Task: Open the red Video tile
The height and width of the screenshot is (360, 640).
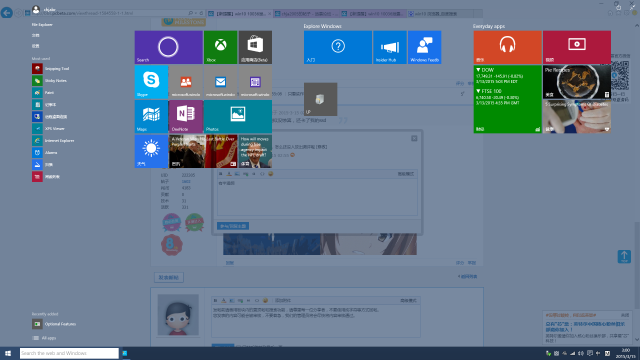Action: [x=577, y=47]
